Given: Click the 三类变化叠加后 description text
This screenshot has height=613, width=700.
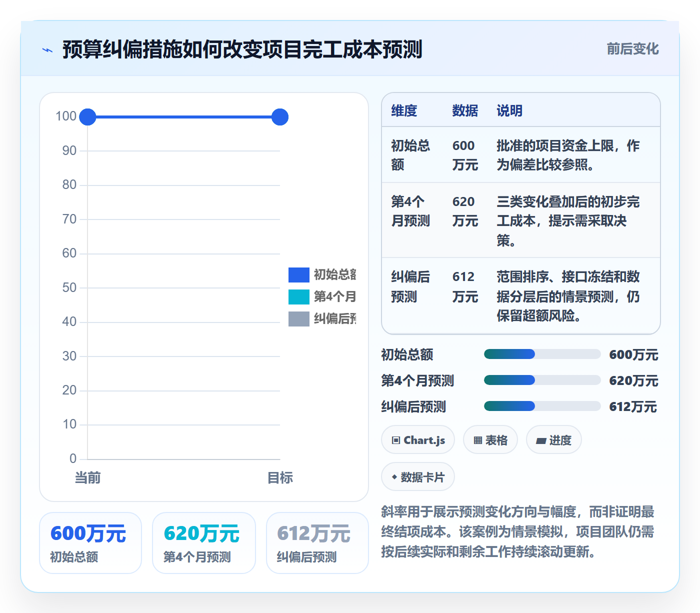Looking at the screenshot, I should click(x=568, y=220).
